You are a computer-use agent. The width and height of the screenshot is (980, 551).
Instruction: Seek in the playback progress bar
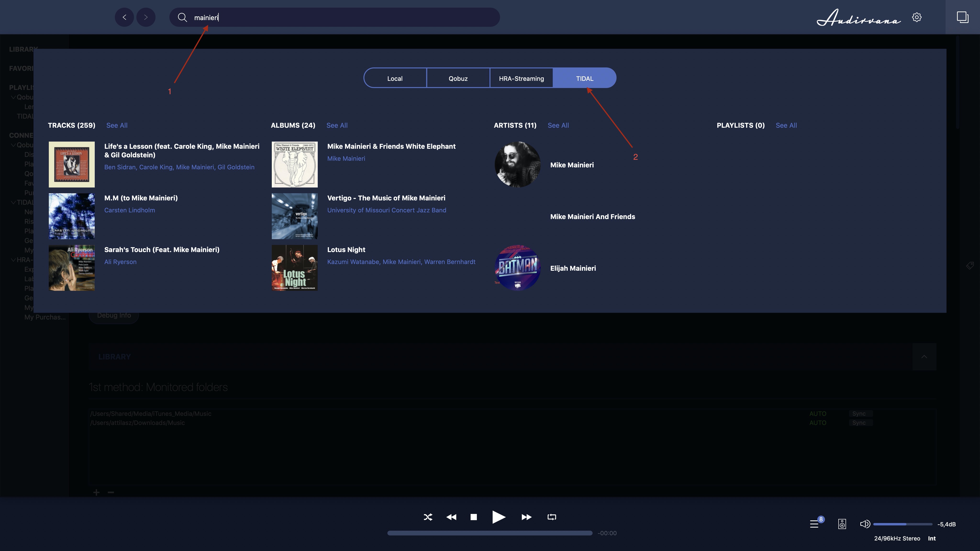coord(490,533)
